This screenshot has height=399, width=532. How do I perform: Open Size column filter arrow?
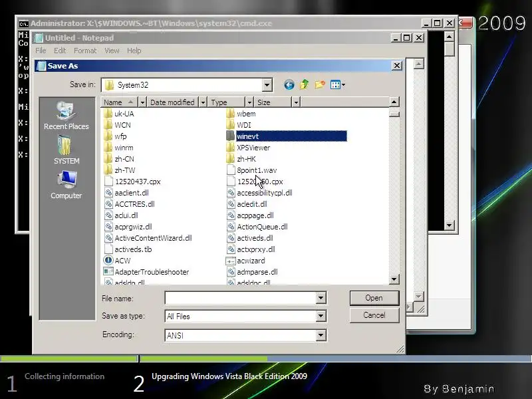296,102
